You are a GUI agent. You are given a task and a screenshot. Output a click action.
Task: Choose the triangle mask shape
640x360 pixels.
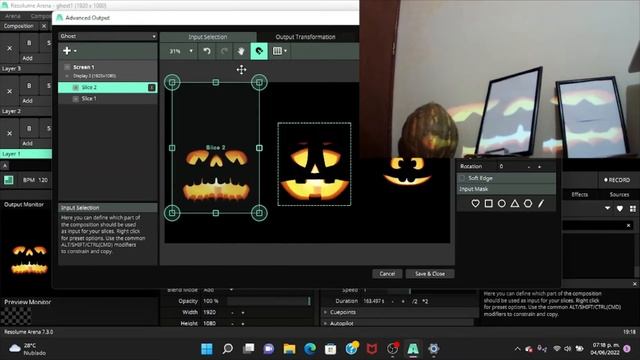(515, 203)
